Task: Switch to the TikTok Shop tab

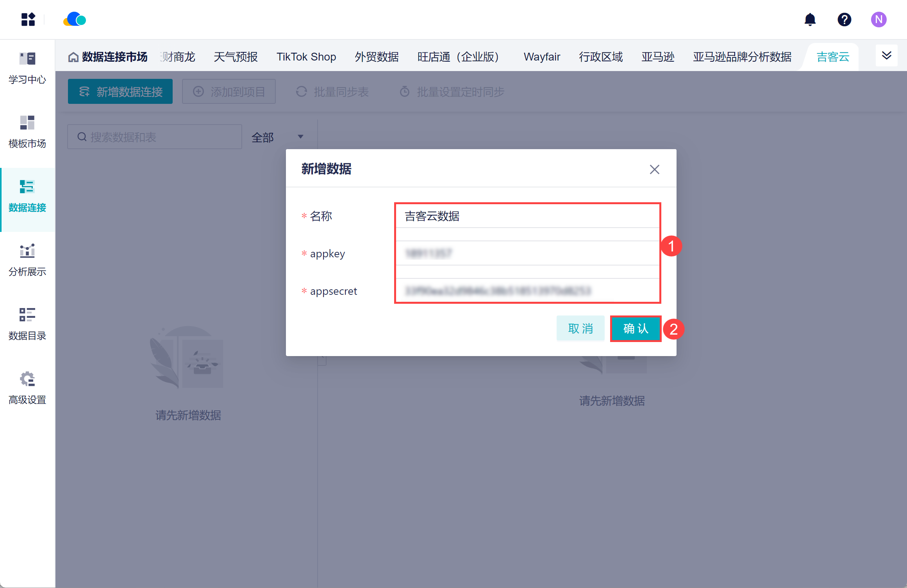Action: click(x=306, y=57)
